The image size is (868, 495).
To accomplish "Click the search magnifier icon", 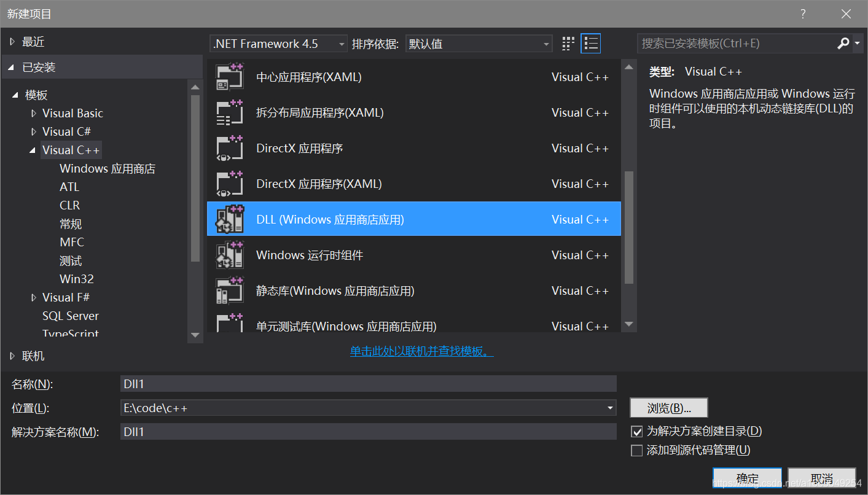I will (x=843, y=44).
